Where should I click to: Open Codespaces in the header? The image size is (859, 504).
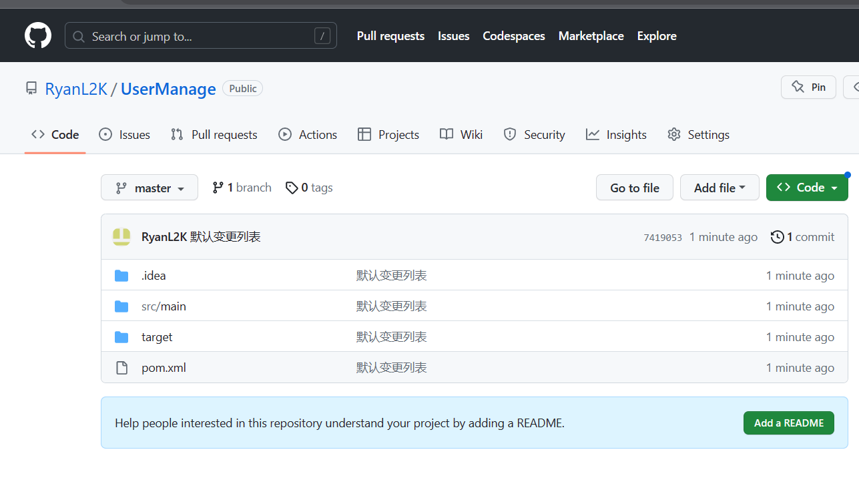click(x=514, y=36)
